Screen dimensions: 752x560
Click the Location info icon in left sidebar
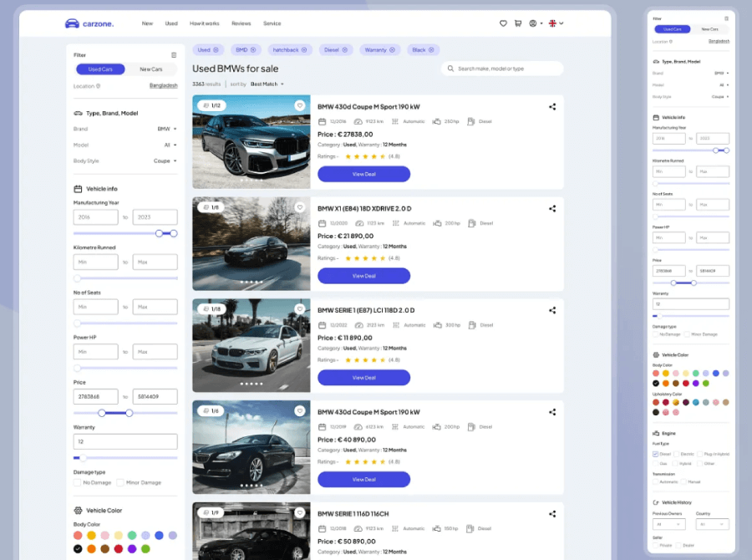point(99,86)
